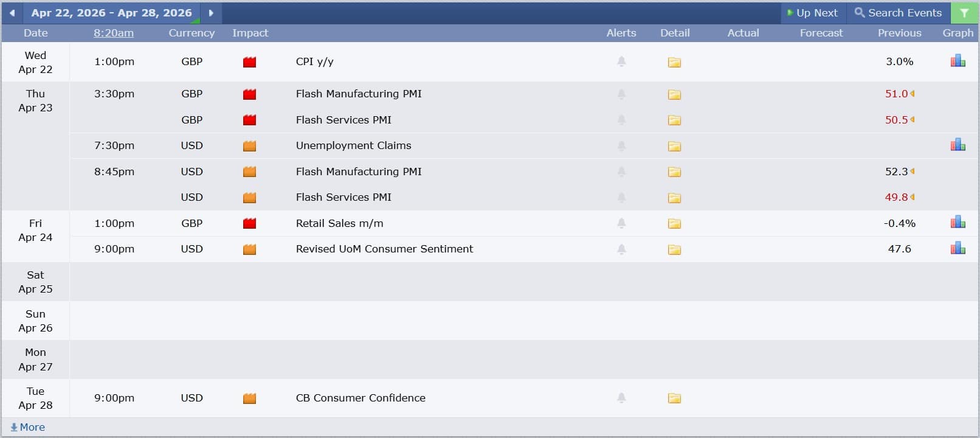Enable alert bell for Unemployment Claims

[621, 146]
